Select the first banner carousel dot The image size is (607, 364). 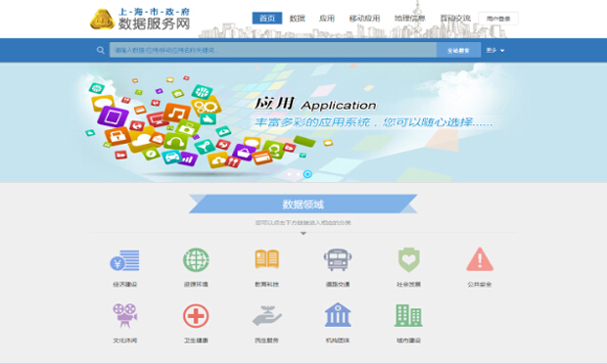click(289, 174)
